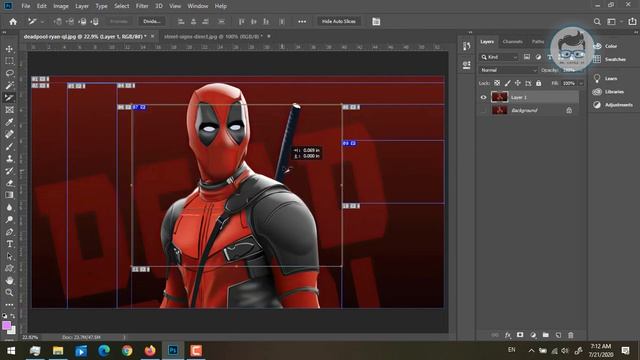Select the Clone Stamp tool
Image resolution: width=640 pixels, height=360 pixels.
pyautogui.click(x=9, y=158)
